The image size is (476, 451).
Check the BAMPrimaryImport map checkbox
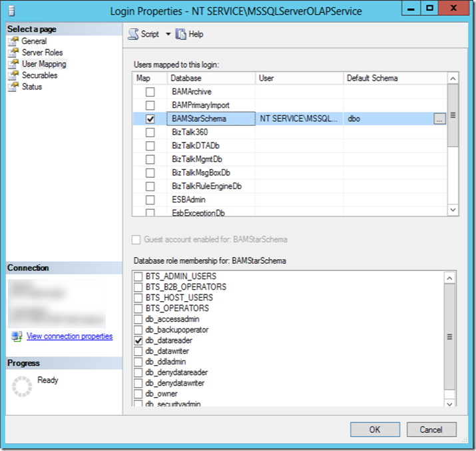(x=150, y=105)
